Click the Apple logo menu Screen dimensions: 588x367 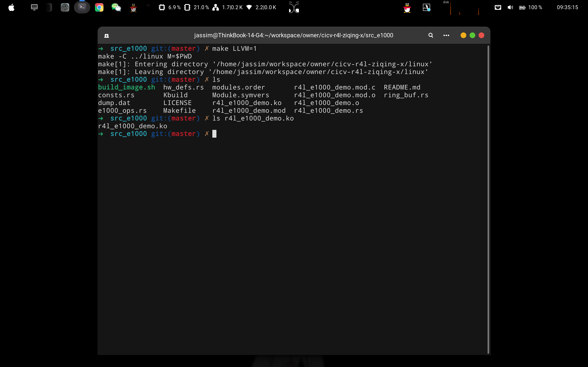click(x=11, y=8)
